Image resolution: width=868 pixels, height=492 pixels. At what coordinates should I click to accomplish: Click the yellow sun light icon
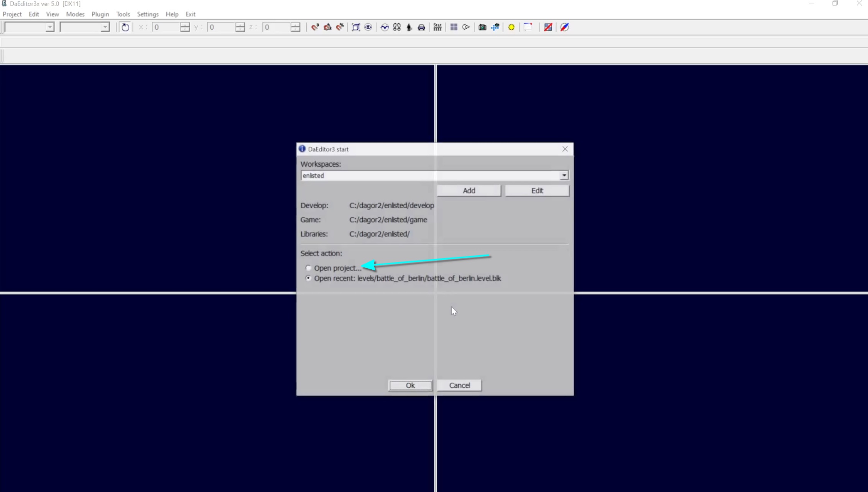click(511, 27)
